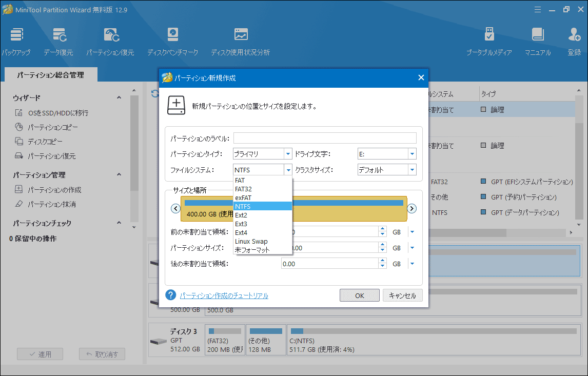
Task: Select ディスクコピー wizard
Action: coord(45,142)
